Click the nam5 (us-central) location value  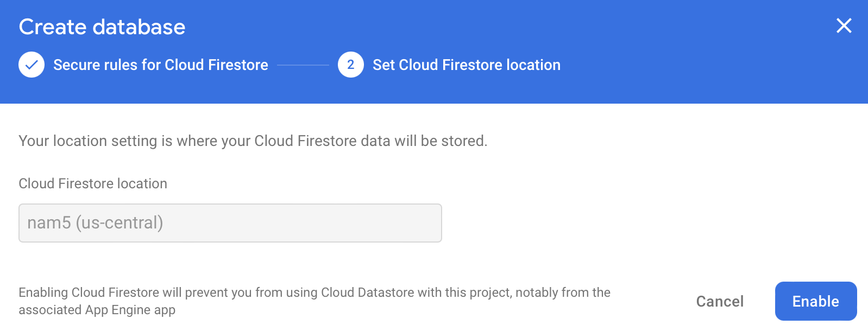[95, 222]
